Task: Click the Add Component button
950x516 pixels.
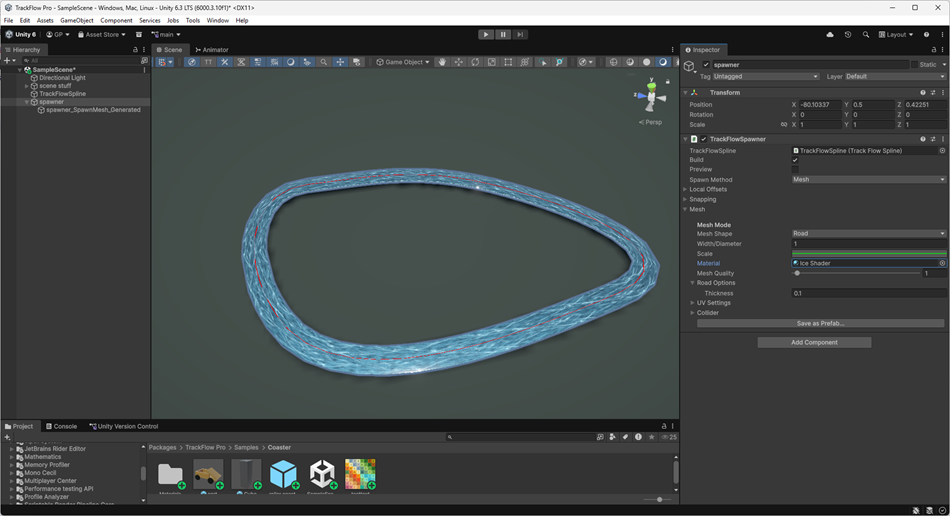Action: pyautogui.click(x=814, y=342)
